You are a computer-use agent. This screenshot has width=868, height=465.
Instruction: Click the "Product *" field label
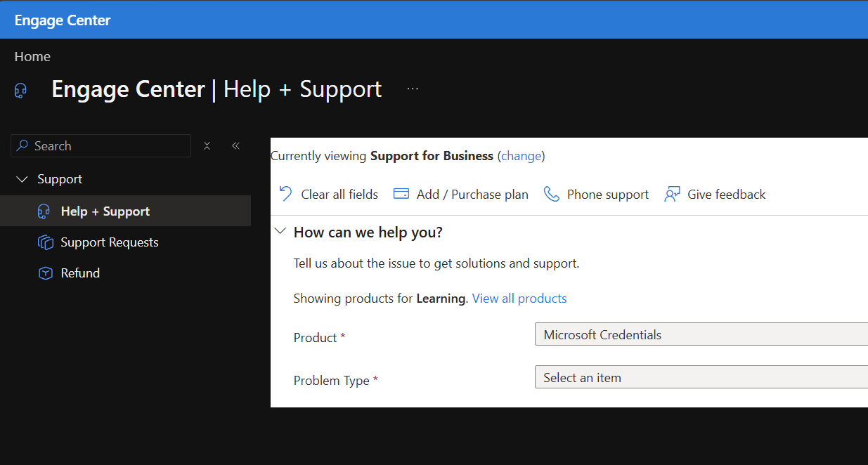pos(320,338)
